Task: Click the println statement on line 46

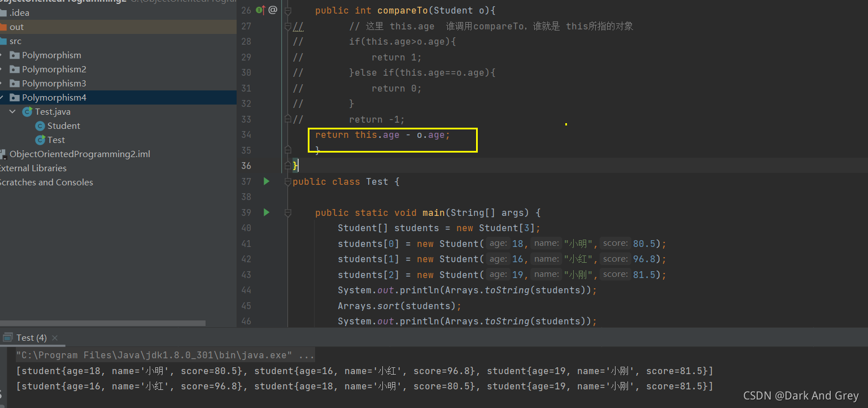Action: point(467,321)
